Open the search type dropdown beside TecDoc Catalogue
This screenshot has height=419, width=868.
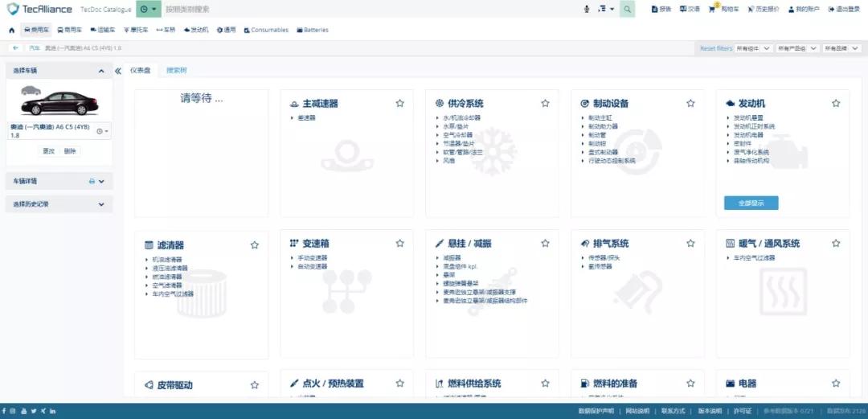[x=149, y=9]
